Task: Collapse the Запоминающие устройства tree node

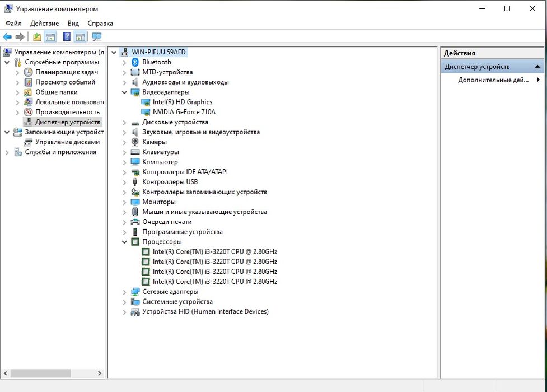Action: [x=7, y=132]
